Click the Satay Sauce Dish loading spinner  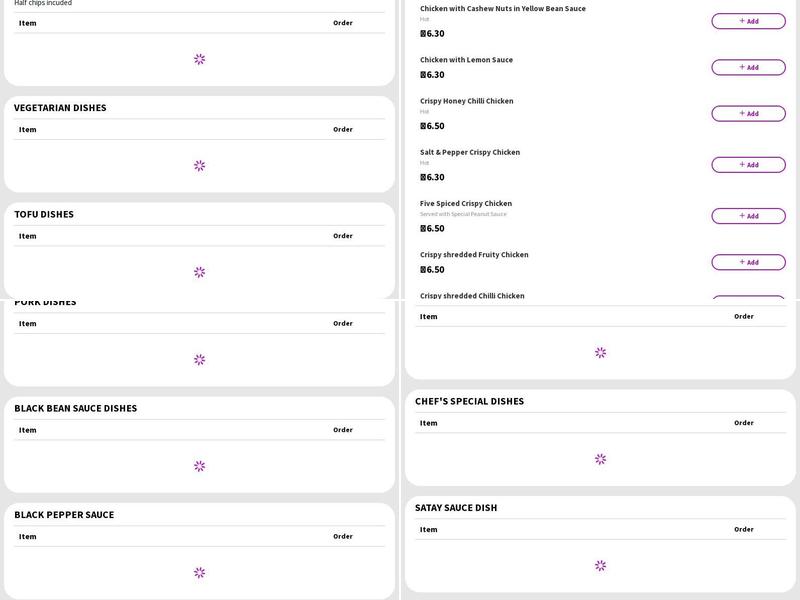click(600, 566)
